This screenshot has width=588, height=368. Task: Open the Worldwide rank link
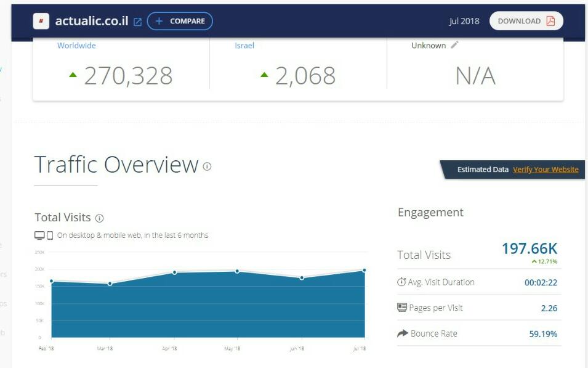(76, 46)
